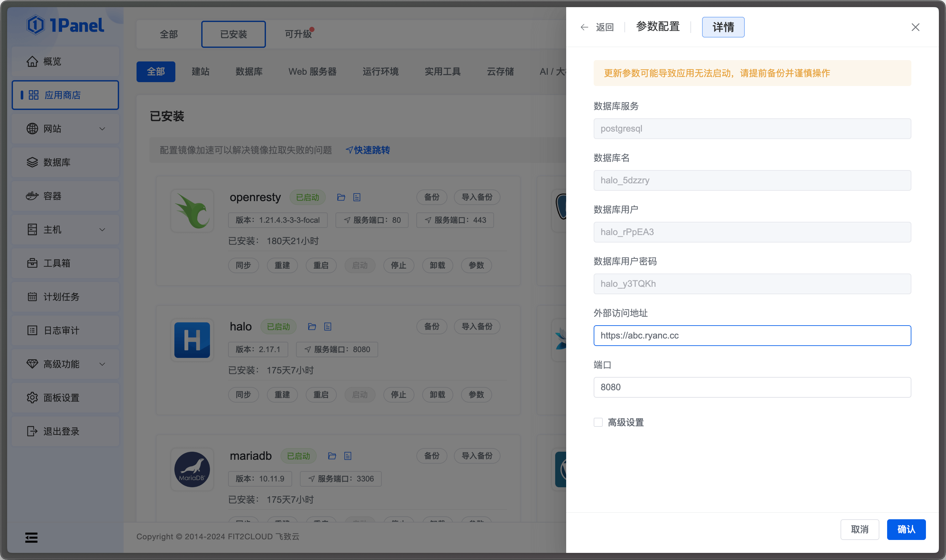Switch to the 详情 tab
This screenshot has height=560, width=946.
[723, 27]
